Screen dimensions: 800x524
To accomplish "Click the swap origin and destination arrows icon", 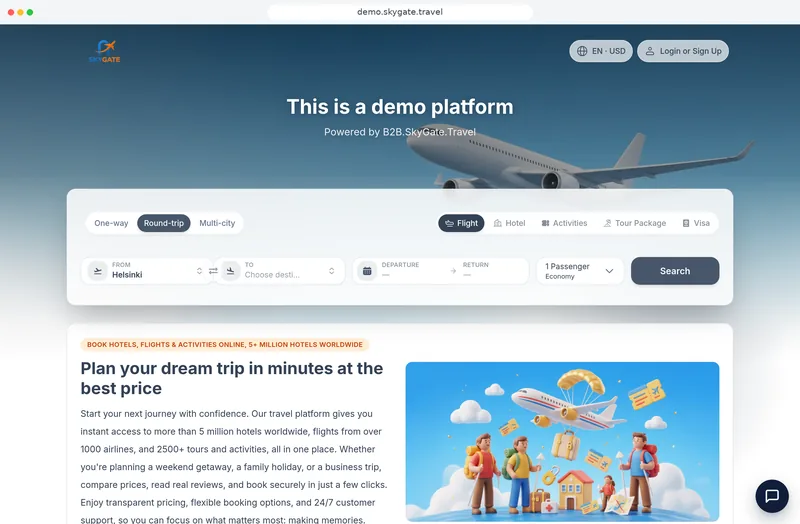I will (x=213, y=271).
